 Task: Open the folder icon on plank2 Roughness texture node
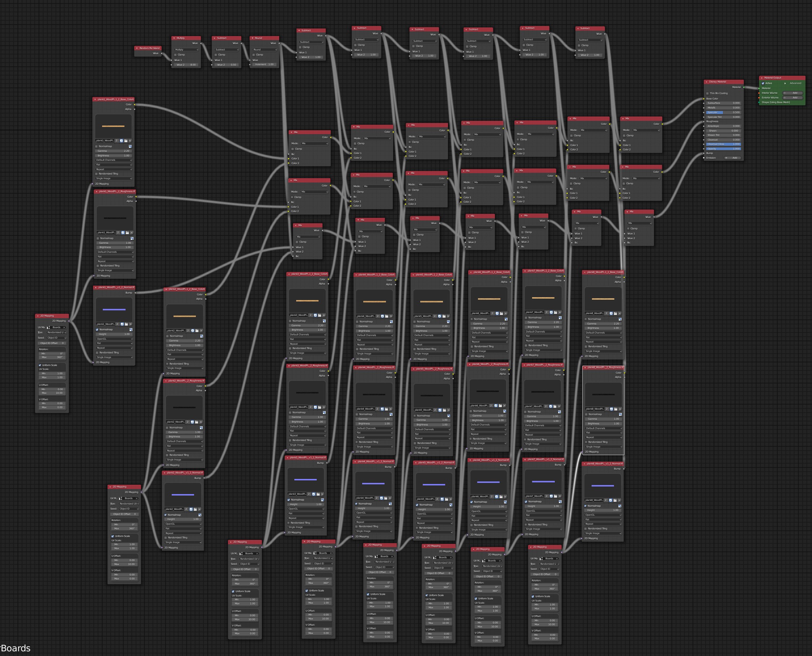[197, 422]
